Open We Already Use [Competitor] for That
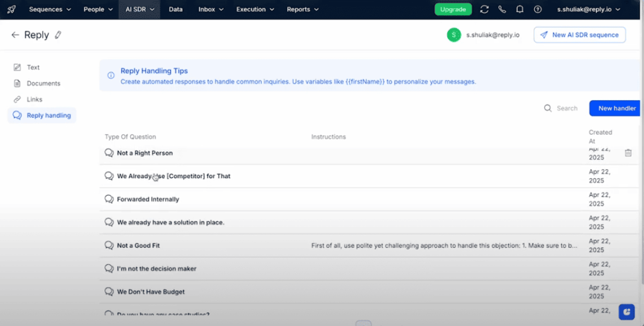 coord(174,176)
